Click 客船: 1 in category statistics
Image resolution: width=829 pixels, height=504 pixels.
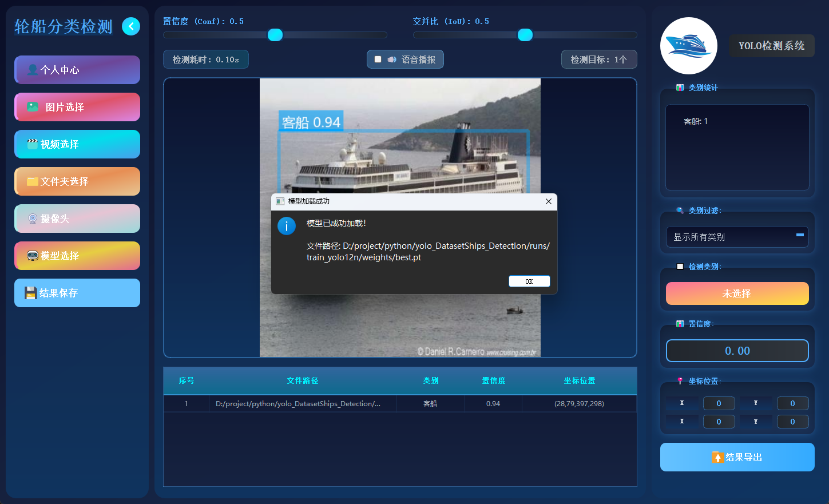[x=696, y=121]
